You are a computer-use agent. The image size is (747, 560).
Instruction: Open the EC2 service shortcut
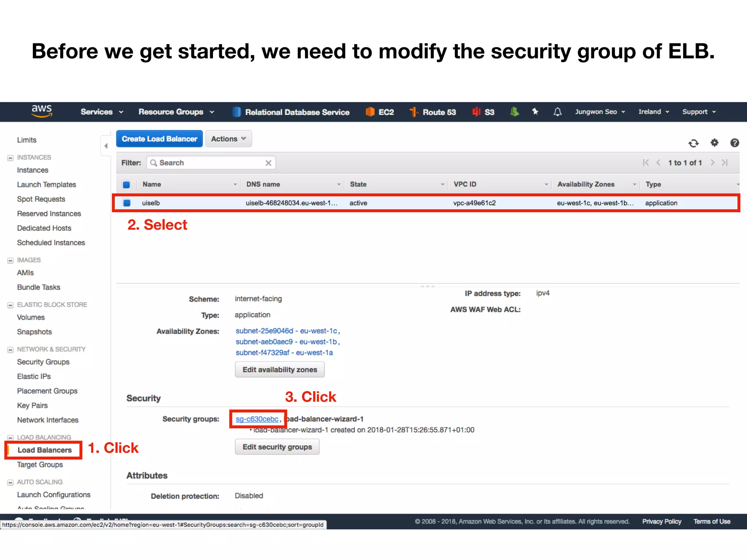(x=380, y=112)
